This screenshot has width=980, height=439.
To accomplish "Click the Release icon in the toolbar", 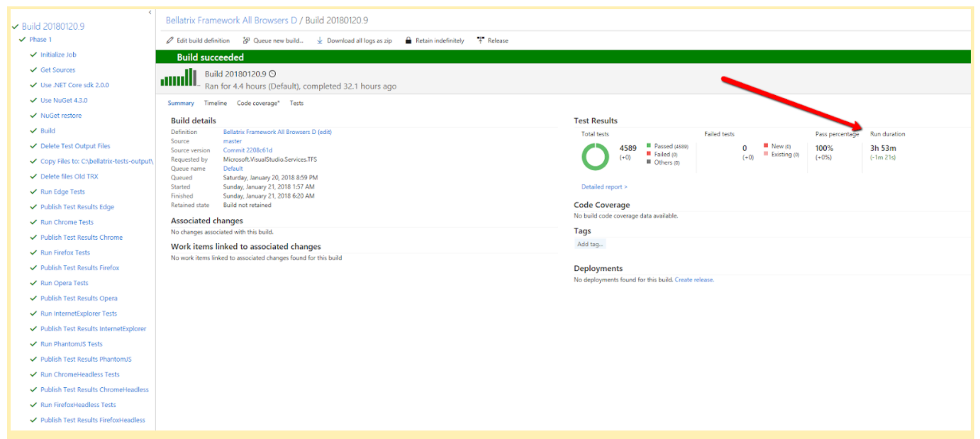I will (481, 40).
